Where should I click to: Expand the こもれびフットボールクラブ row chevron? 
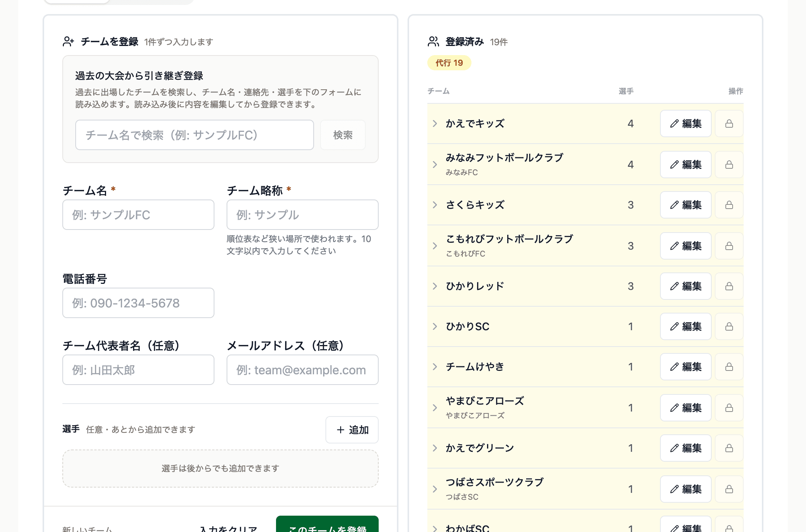[435, 246]
